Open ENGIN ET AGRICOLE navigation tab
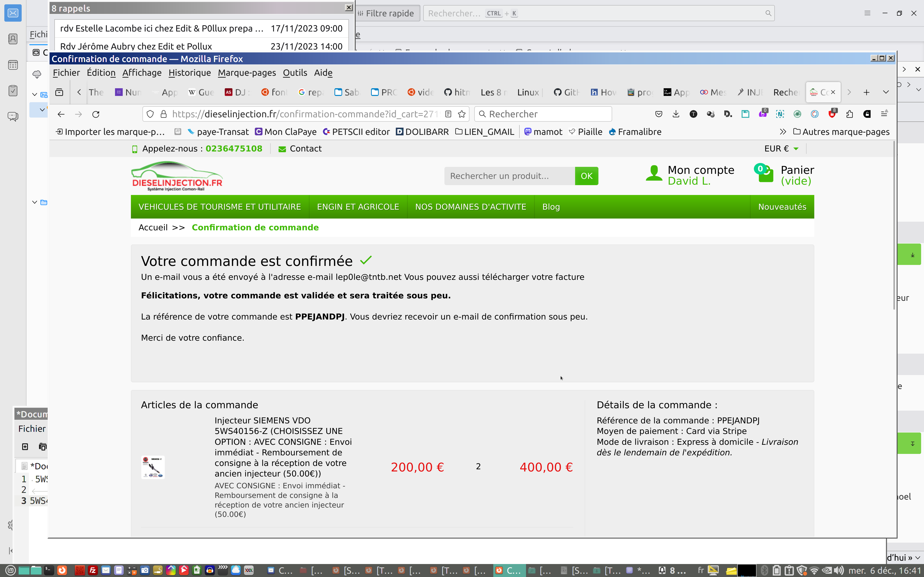This screenshot has width=924, height=577. pyautogui.click(x=358, y=207)
